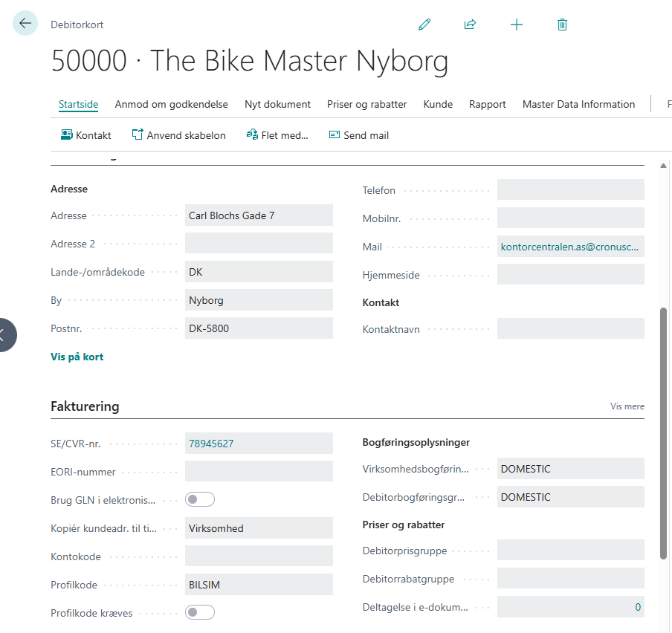Open the Nyt dokument menu

[278, 104]
